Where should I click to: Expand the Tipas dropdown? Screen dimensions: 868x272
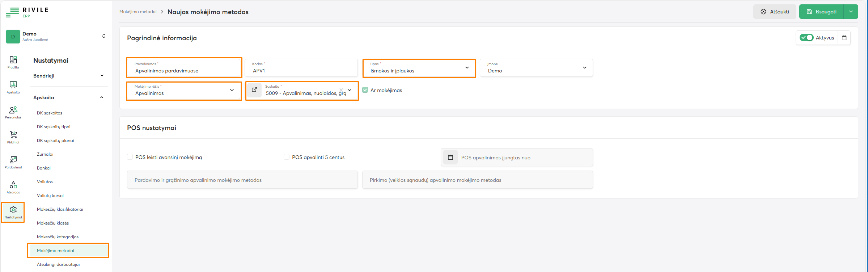tap(467, 68)
